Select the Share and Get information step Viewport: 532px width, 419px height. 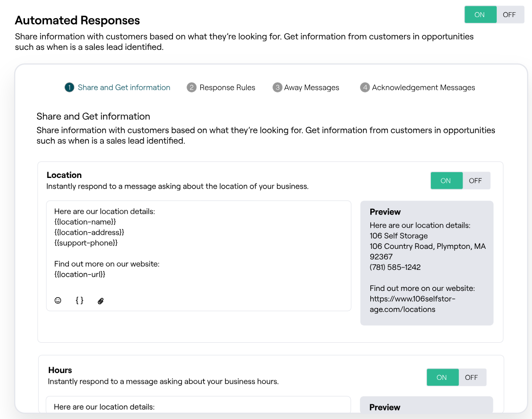124,87
